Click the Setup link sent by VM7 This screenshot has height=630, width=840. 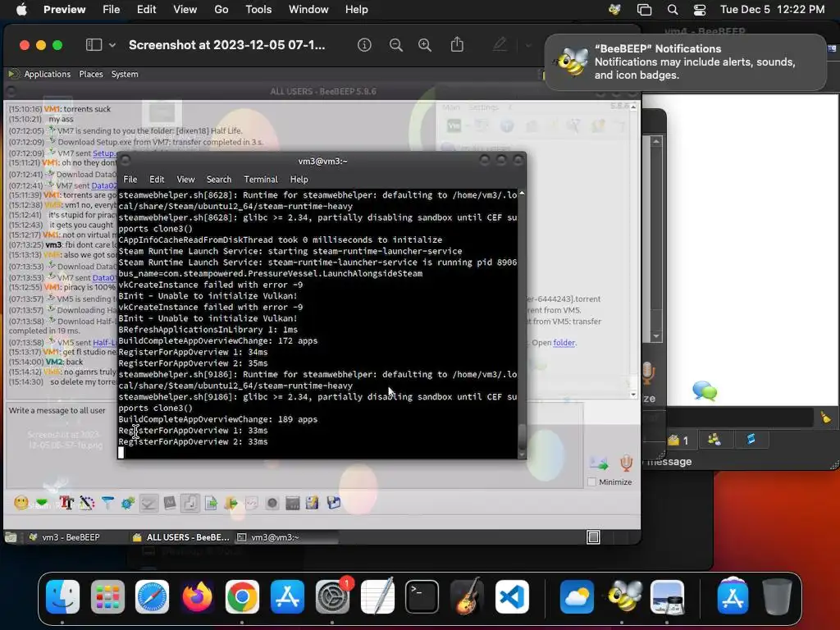104,153
